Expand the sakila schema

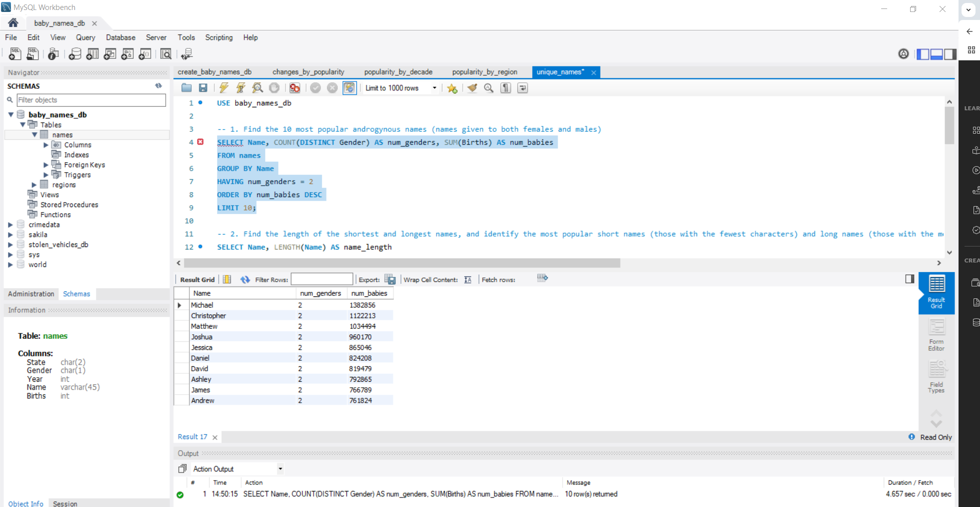10,235
